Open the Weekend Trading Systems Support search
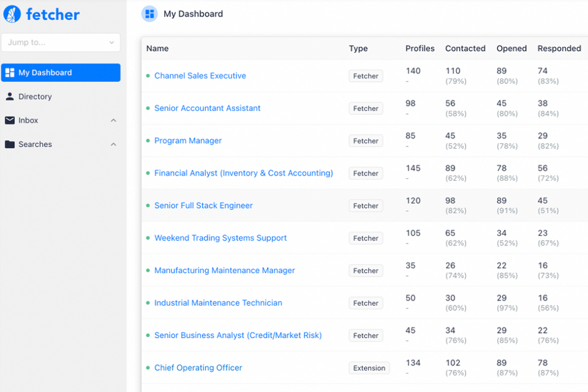This screenshot has width=588, height=392. click(221, 238)
